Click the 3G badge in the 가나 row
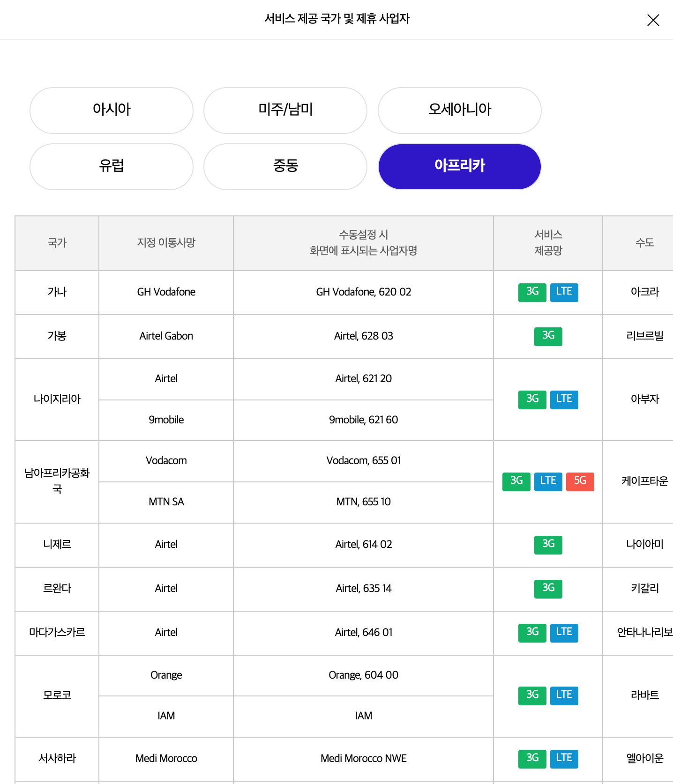Image resolution: width=673 pixels, height=784 pixels. pos(532,292)
